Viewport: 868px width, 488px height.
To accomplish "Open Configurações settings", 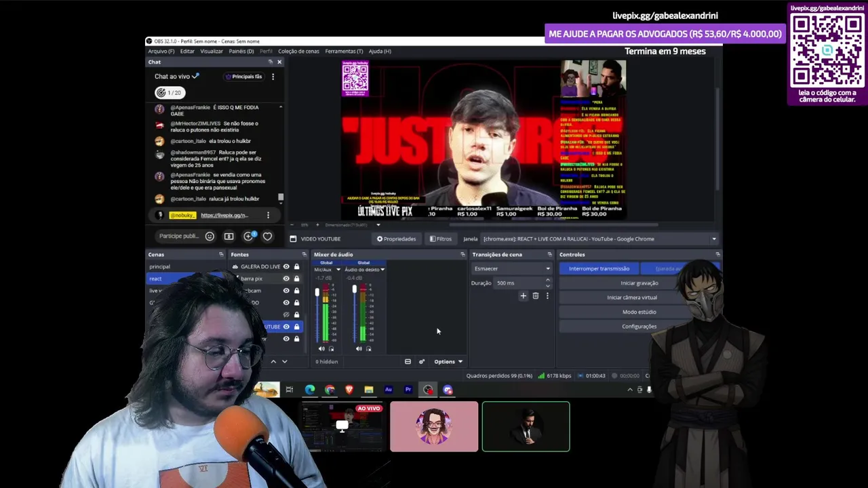I will [639, 326].
